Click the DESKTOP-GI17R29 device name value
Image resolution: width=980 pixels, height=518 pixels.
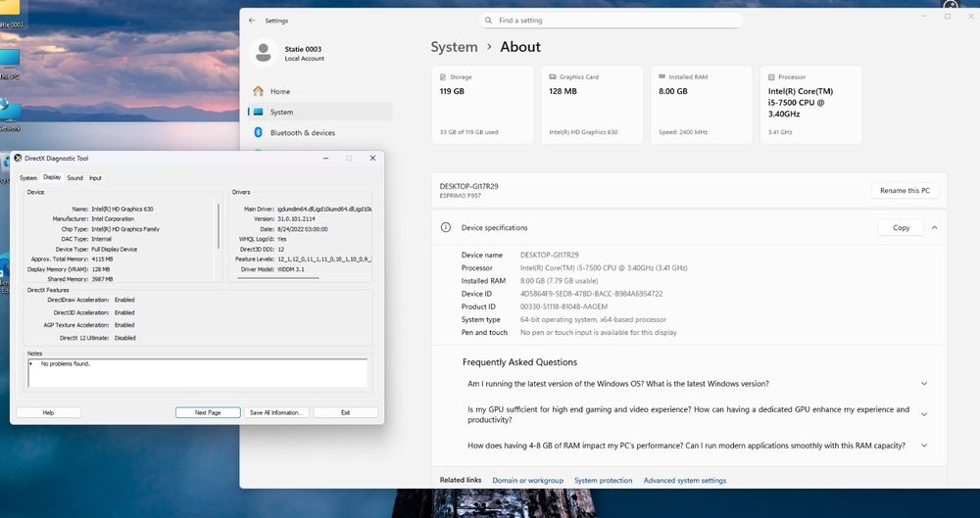tap(550, 255)
